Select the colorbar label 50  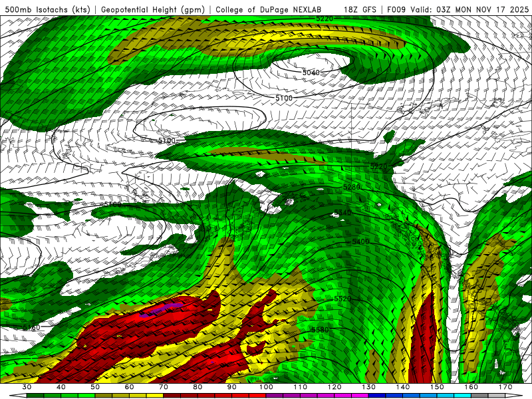95,387
